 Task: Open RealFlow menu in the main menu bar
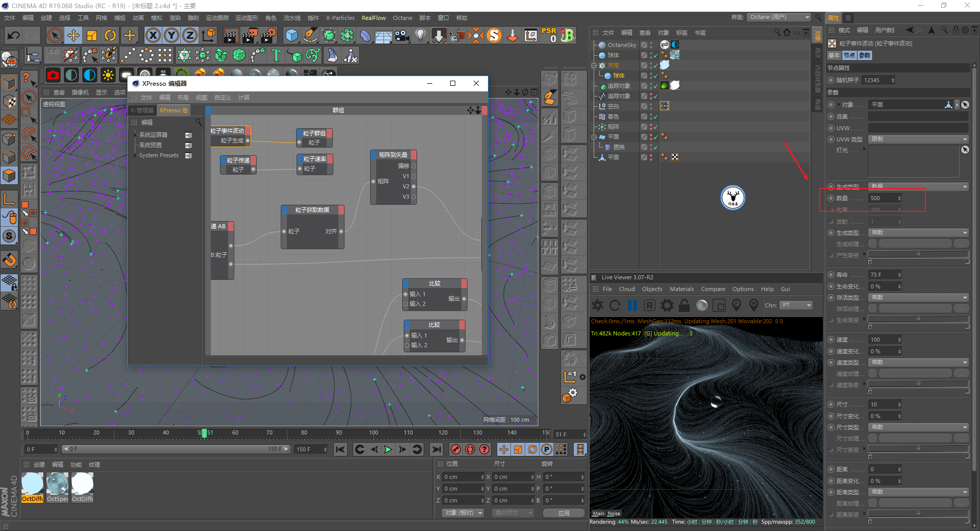(x=374, y=18)
